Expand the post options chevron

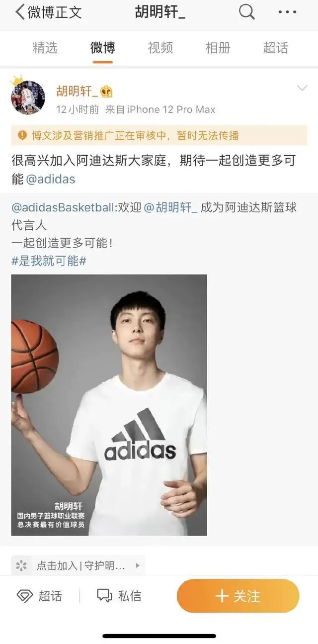pos(302,89)
